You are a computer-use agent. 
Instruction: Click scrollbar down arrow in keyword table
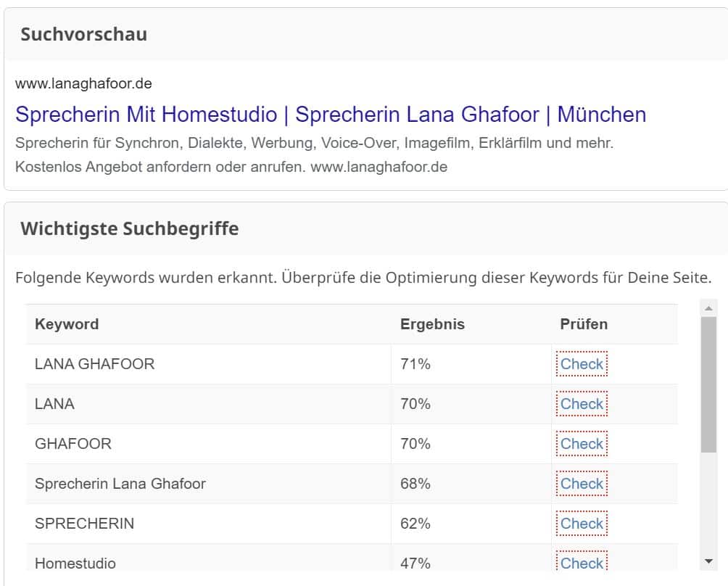pos(708,561)
